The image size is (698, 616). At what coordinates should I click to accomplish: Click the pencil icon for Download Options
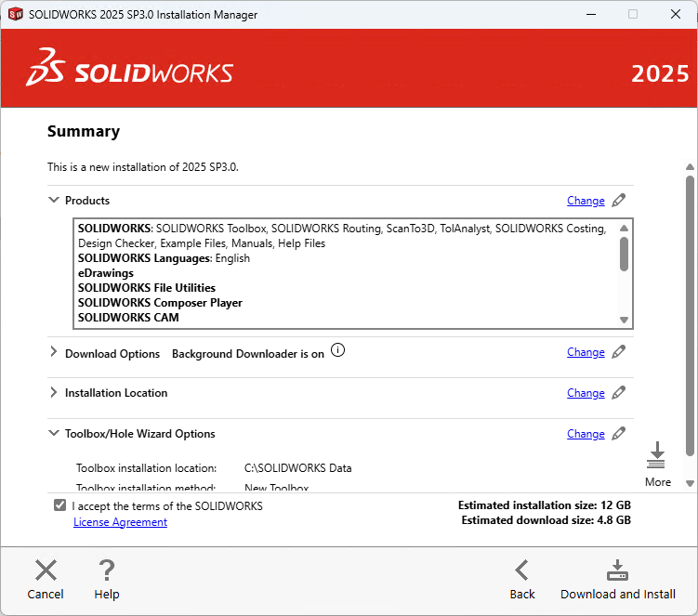pyautogui.click(x=619, y=352)
